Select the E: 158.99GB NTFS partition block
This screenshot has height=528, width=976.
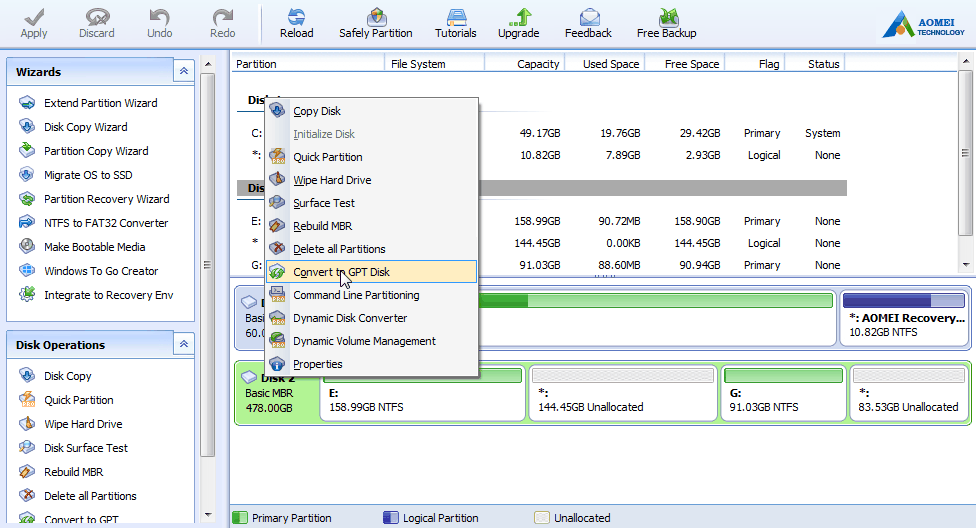click(423, 393)
